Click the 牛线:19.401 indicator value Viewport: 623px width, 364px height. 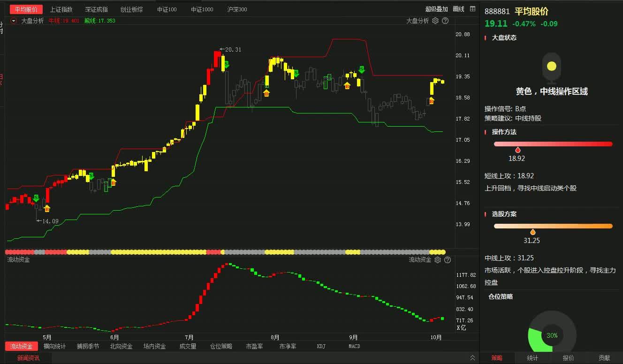coord(64,21)
